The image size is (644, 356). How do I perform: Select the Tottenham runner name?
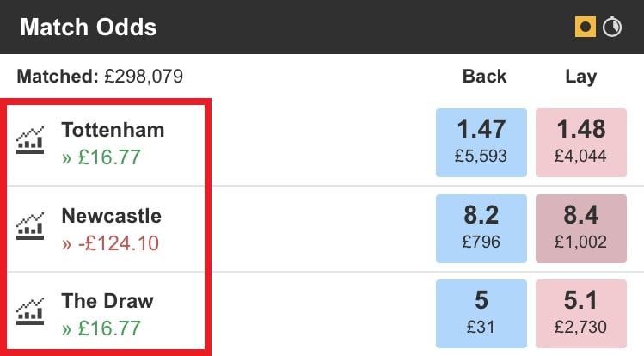(x=113, y=130)
